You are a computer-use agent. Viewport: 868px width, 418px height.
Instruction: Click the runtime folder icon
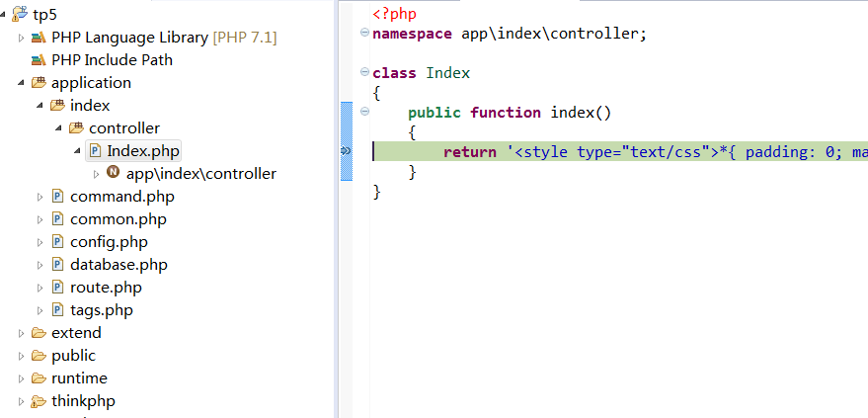(39, 378)
